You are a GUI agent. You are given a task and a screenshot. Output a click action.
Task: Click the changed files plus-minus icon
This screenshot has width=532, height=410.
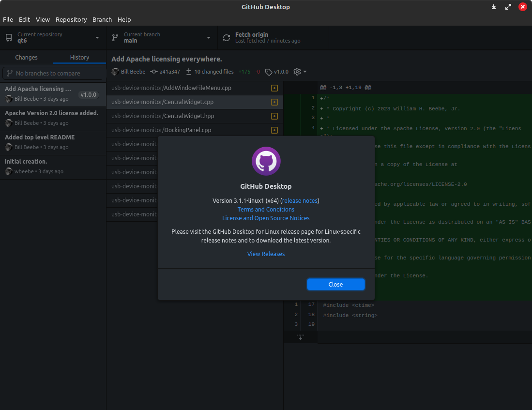189,72
